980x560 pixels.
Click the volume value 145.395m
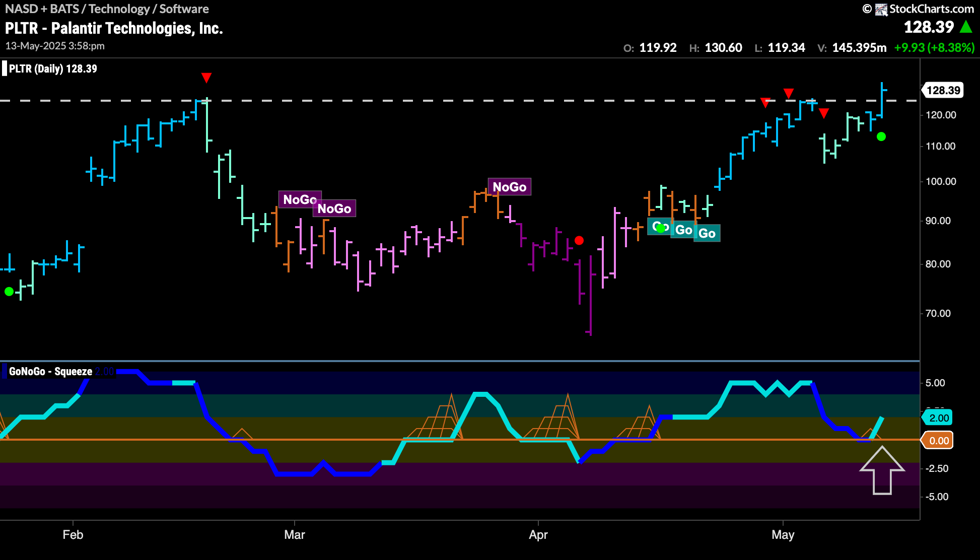tap(859, 48)
